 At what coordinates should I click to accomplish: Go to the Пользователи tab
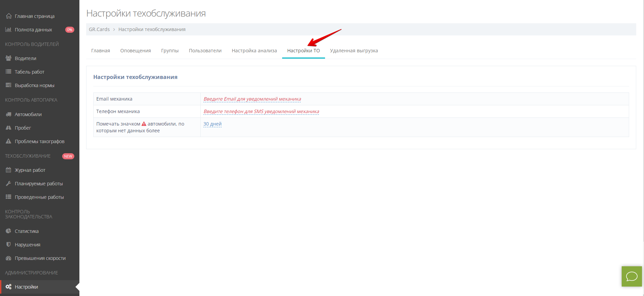click(x=205, y=51)
